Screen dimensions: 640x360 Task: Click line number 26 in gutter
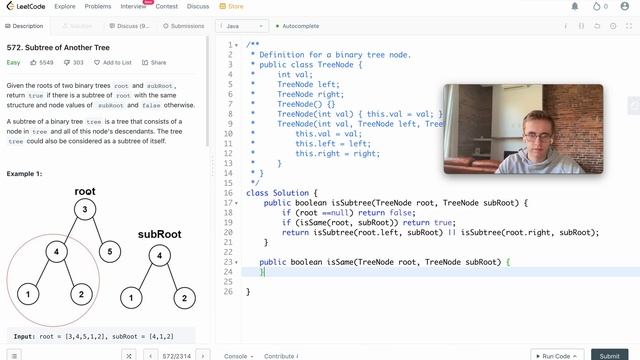pyautogui.click(x=228, y=291)
